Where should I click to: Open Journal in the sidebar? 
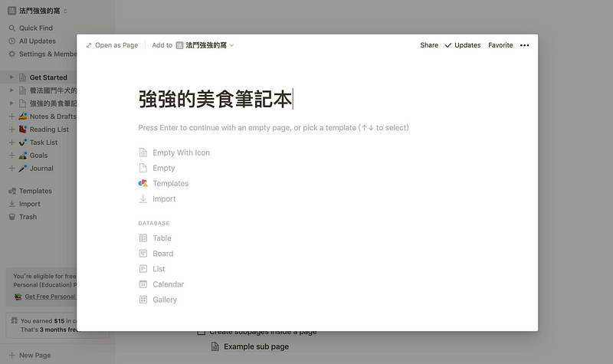coord(41,169)
